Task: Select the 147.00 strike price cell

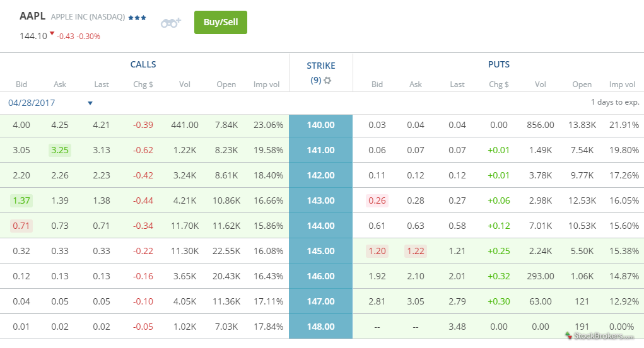Action: click(x=321, y=301)
